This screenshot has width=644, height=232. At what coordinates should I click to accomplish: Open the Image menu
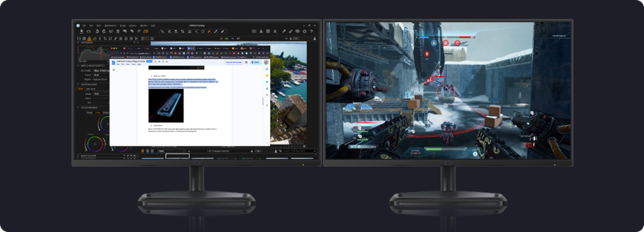pos(123,25)
